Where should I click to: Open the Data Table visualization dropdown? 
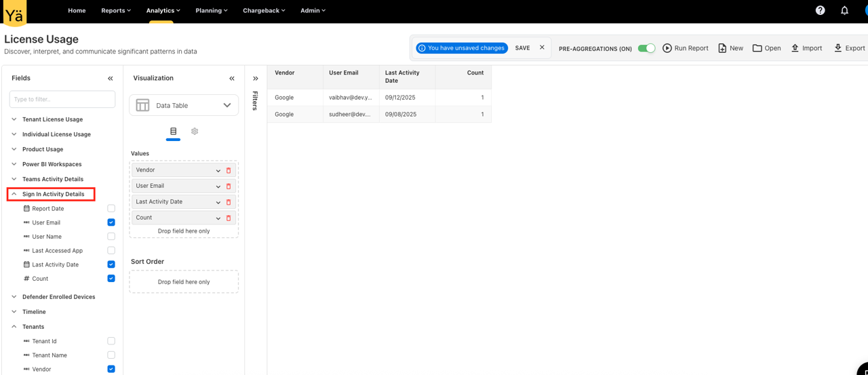(227, 105)
